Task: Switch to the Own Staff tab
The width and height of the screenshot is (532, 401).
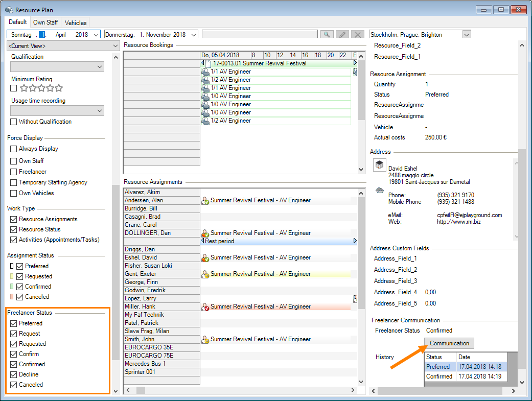Action: [45, 22]
